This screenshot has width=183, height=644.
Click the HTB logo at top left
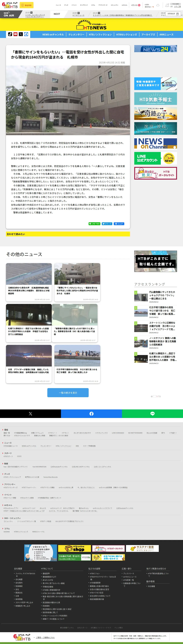pos(10,5)
